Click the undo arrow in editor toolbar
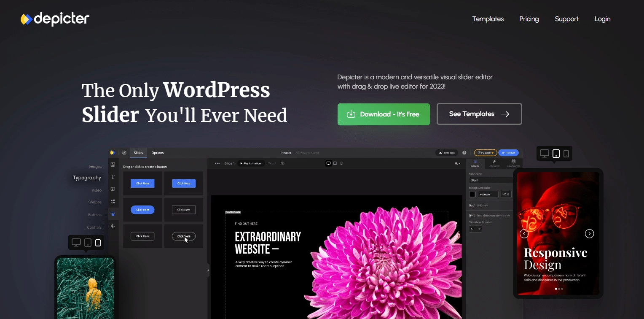 270,163
